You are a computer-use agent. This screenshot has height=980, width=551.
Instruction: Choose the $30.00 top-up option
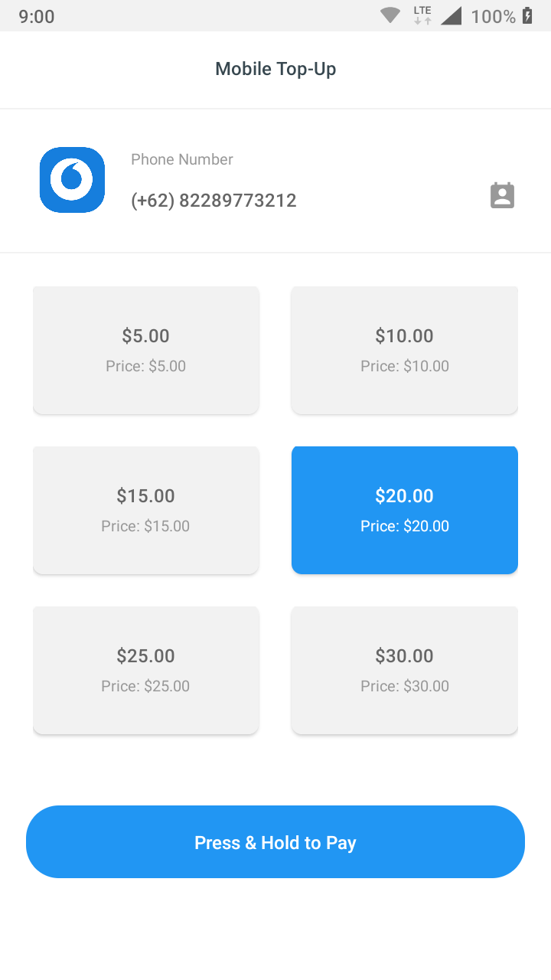pos(404,670)
